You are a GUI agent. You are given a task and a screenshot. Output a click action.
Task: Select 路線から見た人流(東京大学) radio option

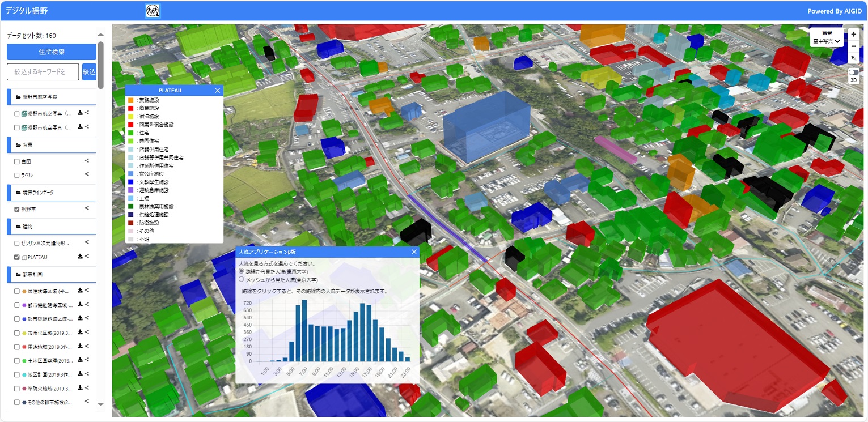click(x=242, y=271)
